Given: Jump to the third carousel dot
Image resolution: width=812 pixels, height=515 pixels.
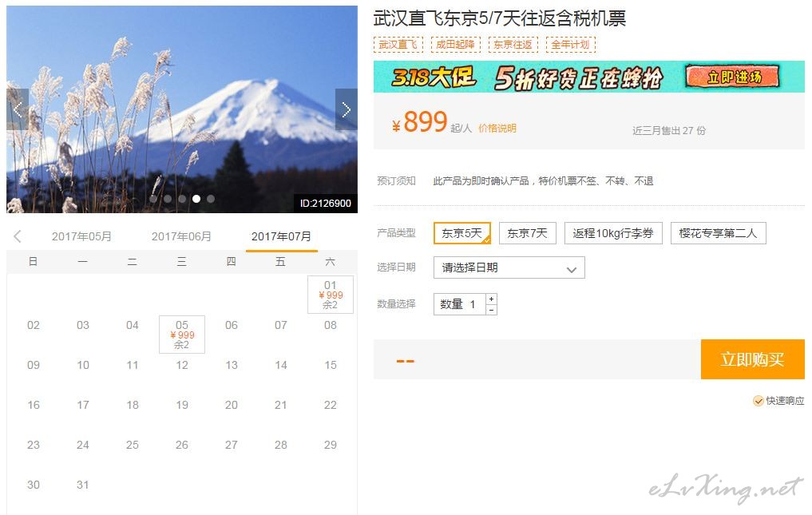Looking at the screenshot, I should (182, 199).
